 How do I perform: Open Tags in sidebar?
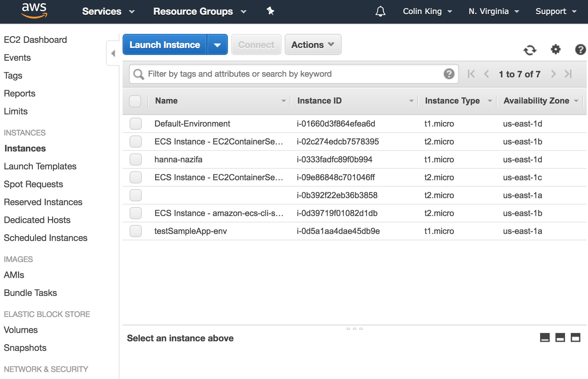[x=13, y=76]
